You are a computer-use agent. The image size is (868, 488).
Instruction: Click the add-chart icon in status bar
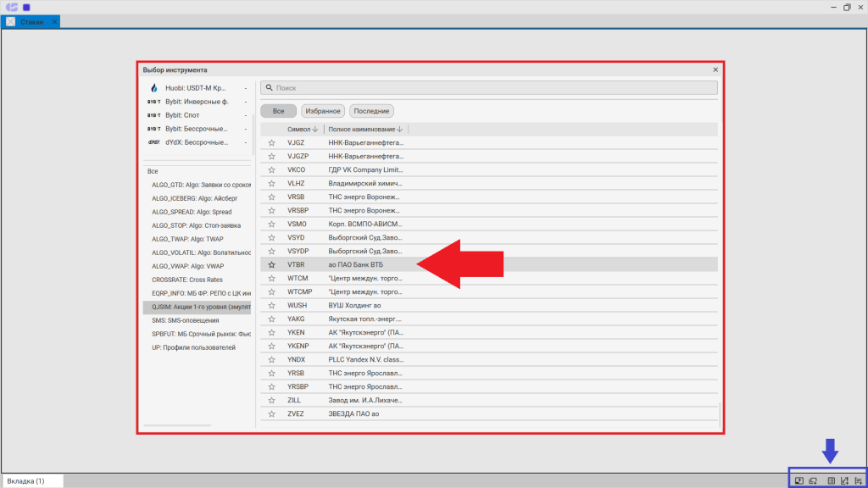point(844,480)
